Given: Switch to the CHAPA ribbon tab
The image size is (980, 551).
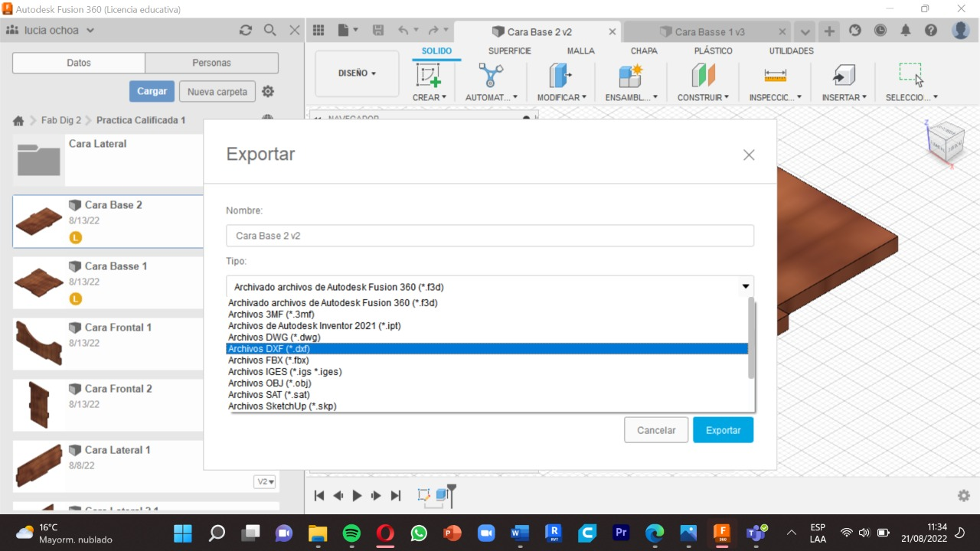Looking at the screenshot, I should (x=644, y=51).
